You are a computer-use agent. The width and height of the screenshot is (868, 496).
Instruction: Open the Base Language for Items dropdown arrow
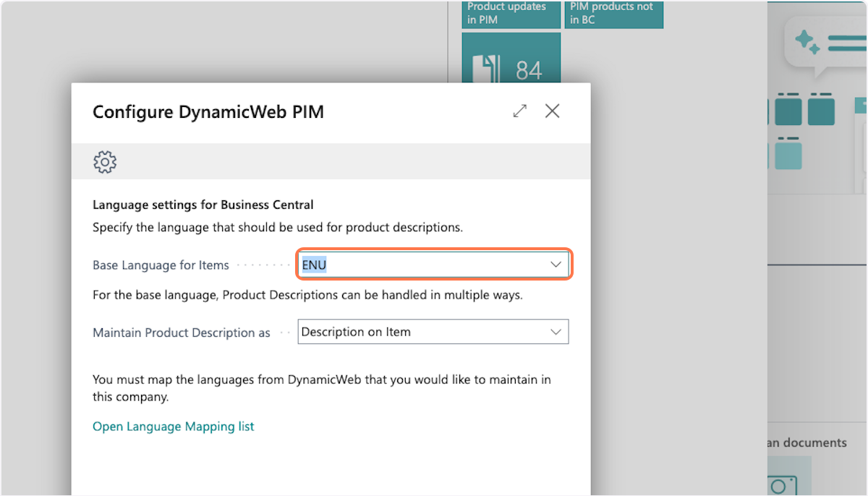click(556, 265)
